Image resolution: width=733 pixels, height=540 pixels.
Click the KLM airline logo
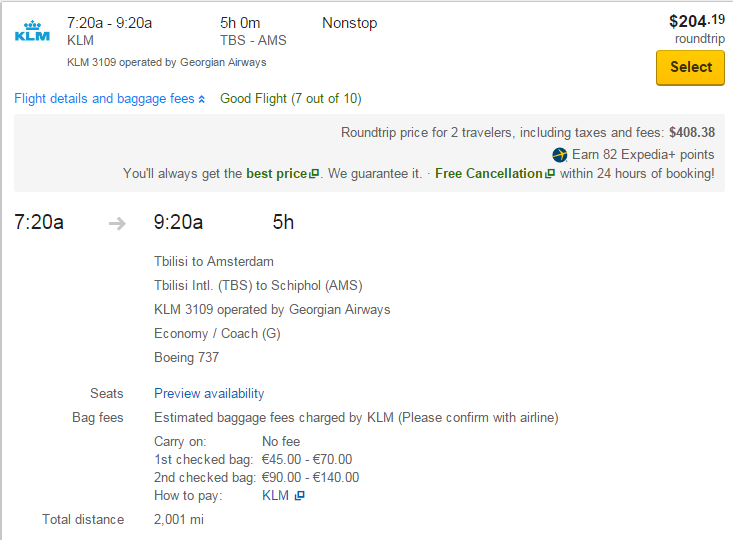(x=32, y=31)
